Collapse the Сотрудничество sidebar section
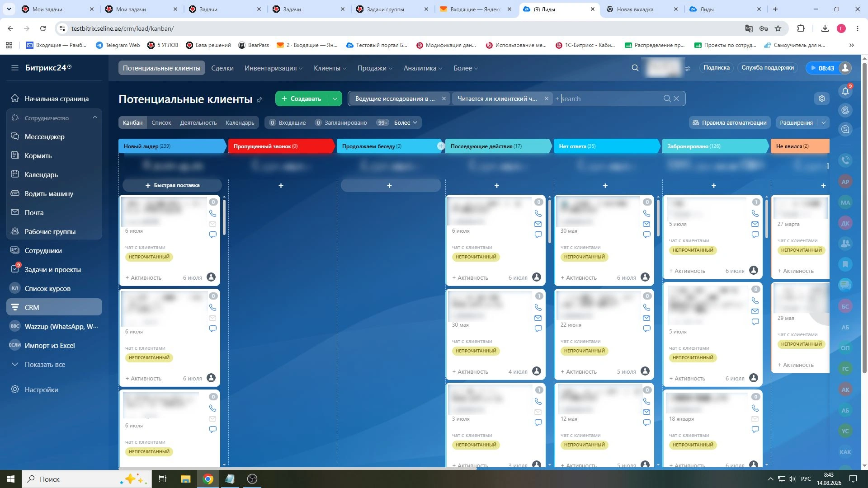The height and width of the screenshot is (488, 868). pos(95,118)
